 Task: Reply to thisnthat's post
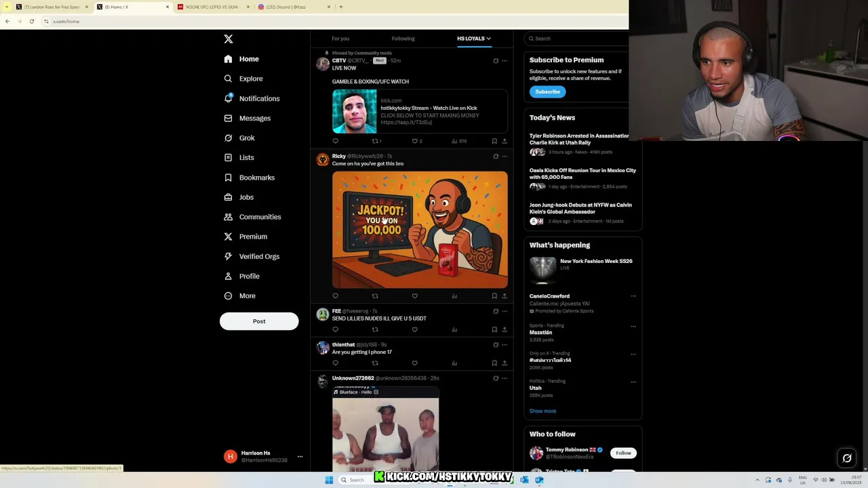point(335,363)
